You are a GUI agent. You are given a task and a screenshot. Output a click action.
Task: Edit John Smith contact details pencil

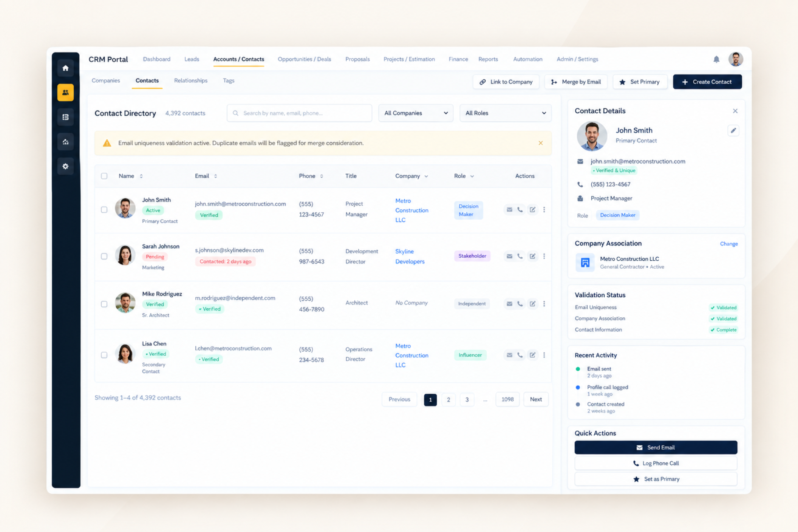(733, 130)
